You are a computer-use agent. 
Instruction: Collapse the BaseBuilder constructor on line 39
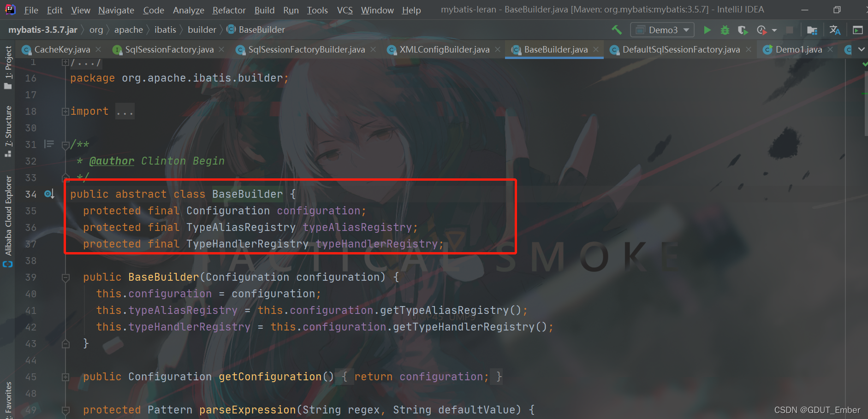point(65,277)
